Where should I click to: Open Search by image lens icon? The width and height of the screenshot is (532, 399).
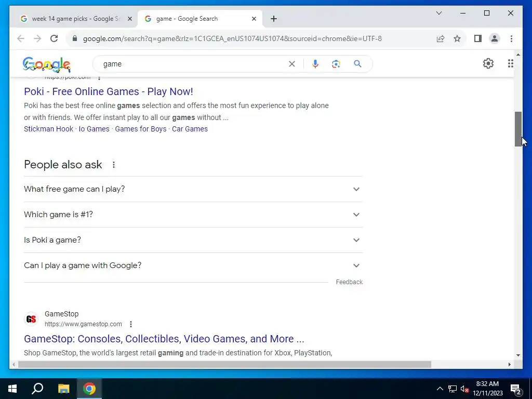coord(336,64)
